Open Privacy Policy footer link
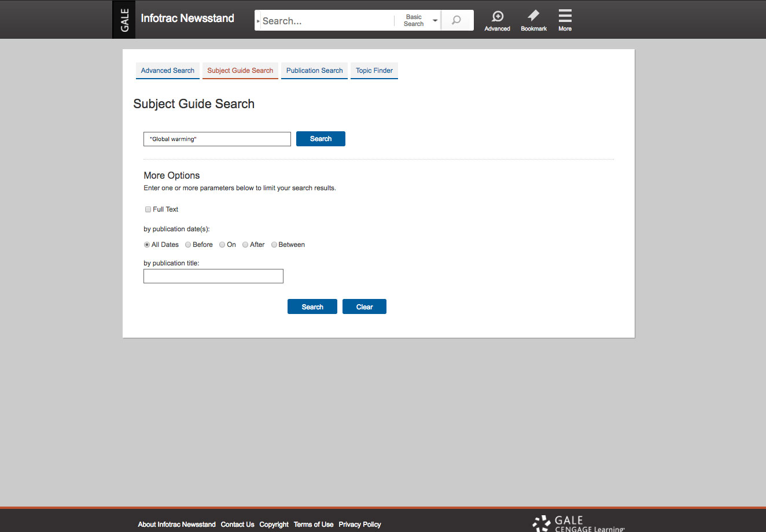This screenshot has width=766, height=532. (x=360, y=524)
